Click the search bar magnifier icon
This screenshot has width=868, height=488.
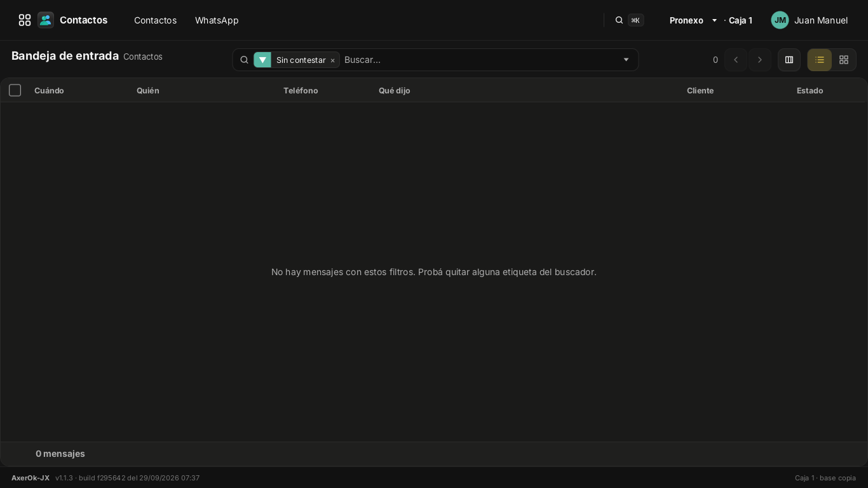click(244, 60)
